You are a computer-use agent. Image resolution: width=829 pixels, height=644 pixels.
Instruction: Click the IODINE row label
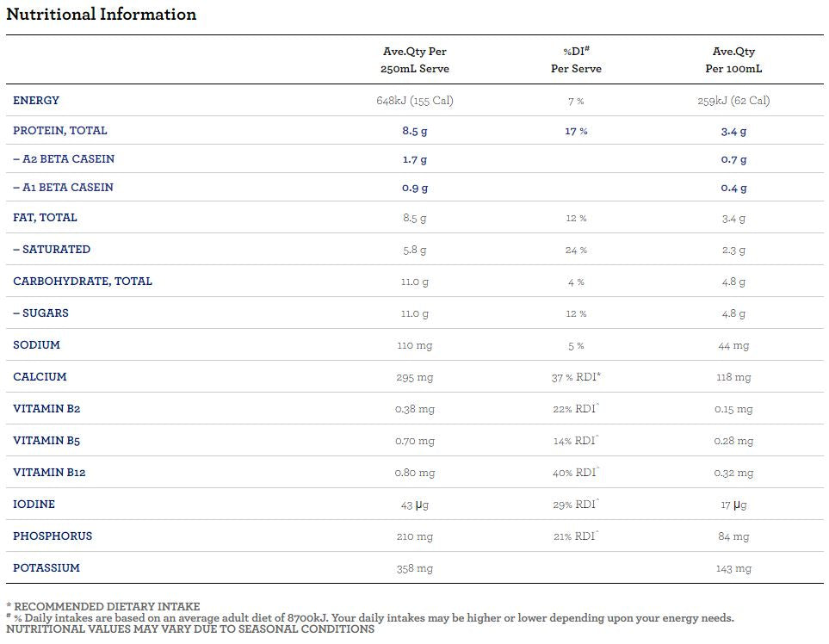click(x=34, y=505)
